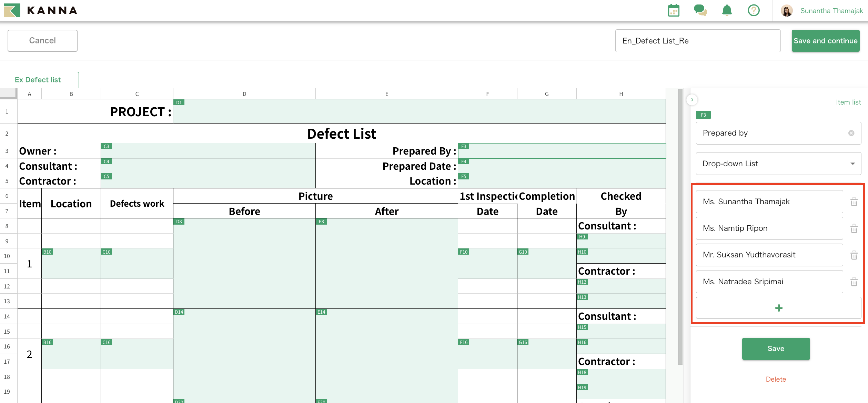Delete 'Ms. Namtip Ripon' using its trash icon
Screen dimensions: 868x403
pos(854,229)
